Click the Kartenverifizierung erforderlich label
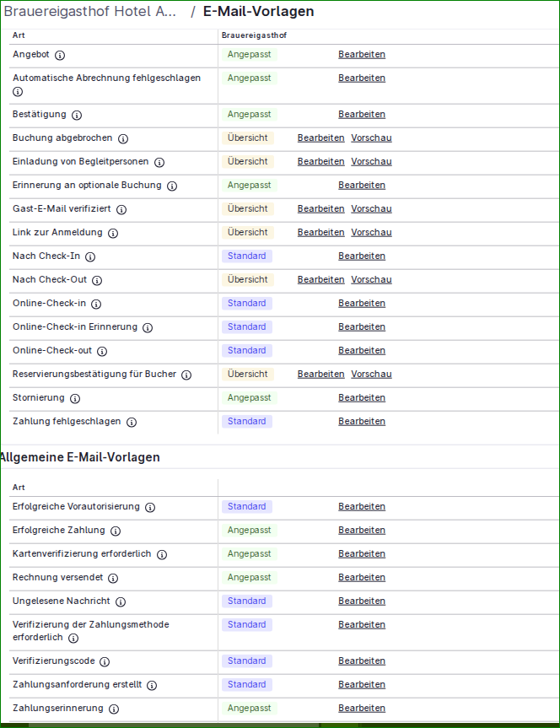Image resolution: width=560 pixels, height=728 pixels. tap(82, 554)
